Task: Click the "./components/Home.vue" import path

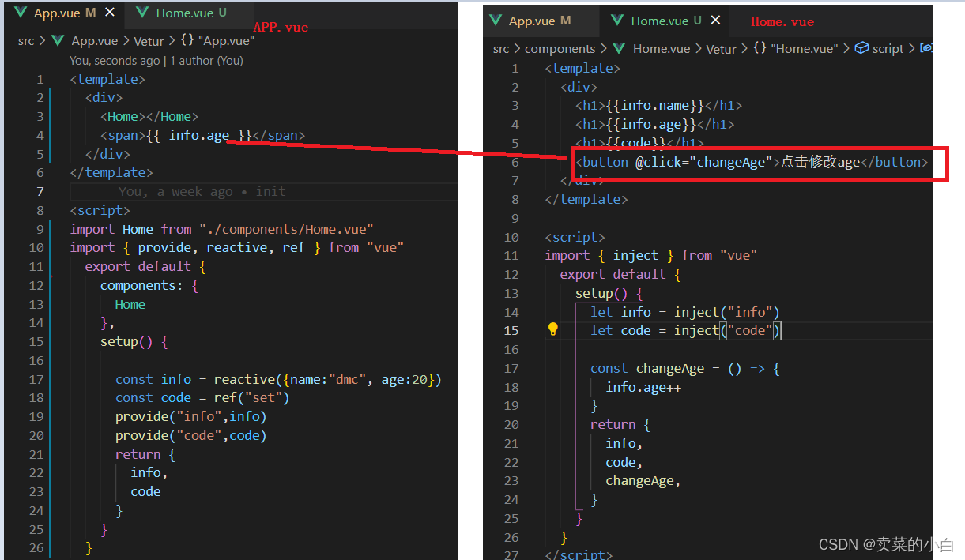Action: coord(286,229)
